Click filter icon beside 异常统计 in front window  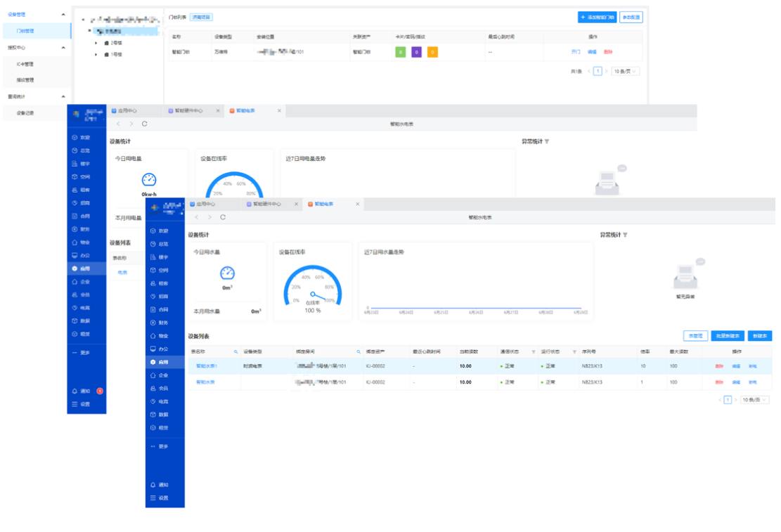(x=625, y=235)
